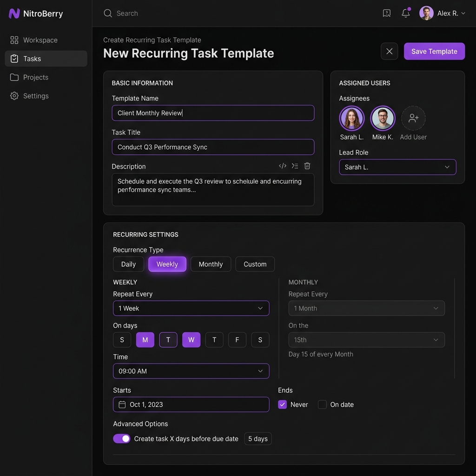Focus the Task Title field
476x476 pixels.
coord(213,147)
